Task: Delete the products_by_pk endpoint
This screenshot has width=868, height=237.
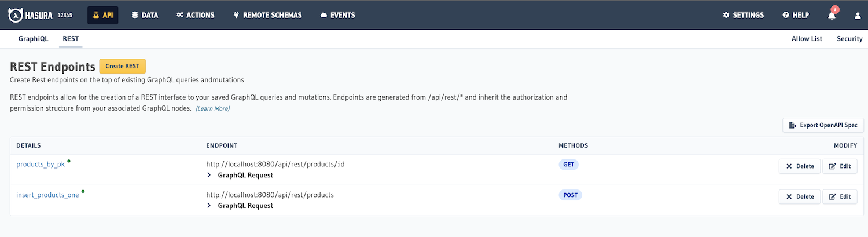Action: point(800,166)
